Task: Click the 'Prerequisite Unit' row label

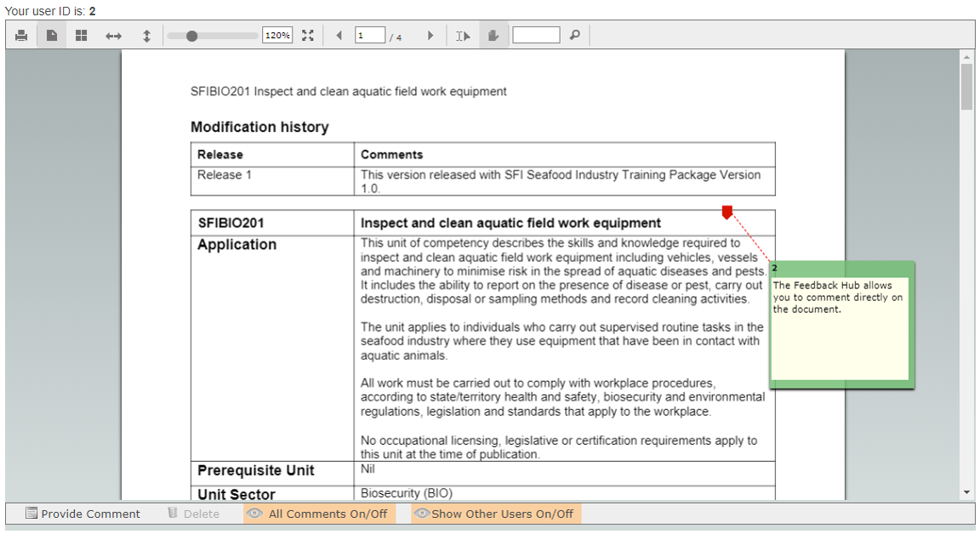Action: (255, 470)
